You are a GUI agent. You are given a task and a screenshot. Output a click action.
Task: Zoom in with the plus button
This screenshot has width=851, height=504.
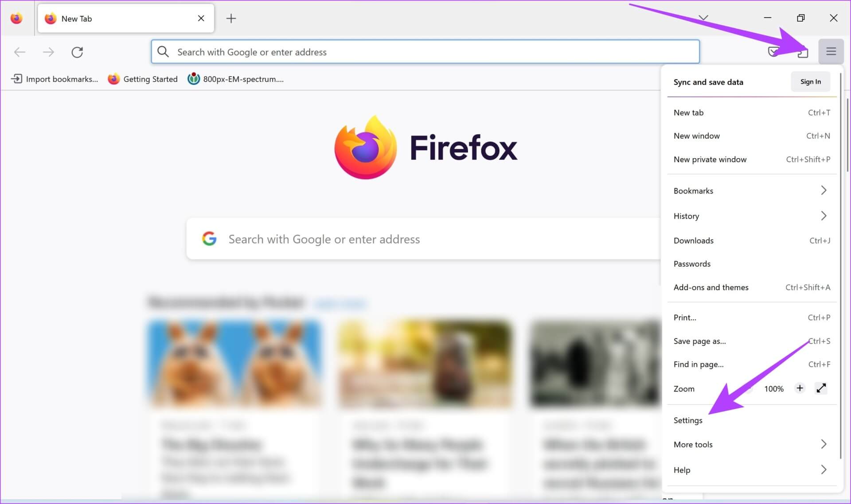(x=800, y=388)
